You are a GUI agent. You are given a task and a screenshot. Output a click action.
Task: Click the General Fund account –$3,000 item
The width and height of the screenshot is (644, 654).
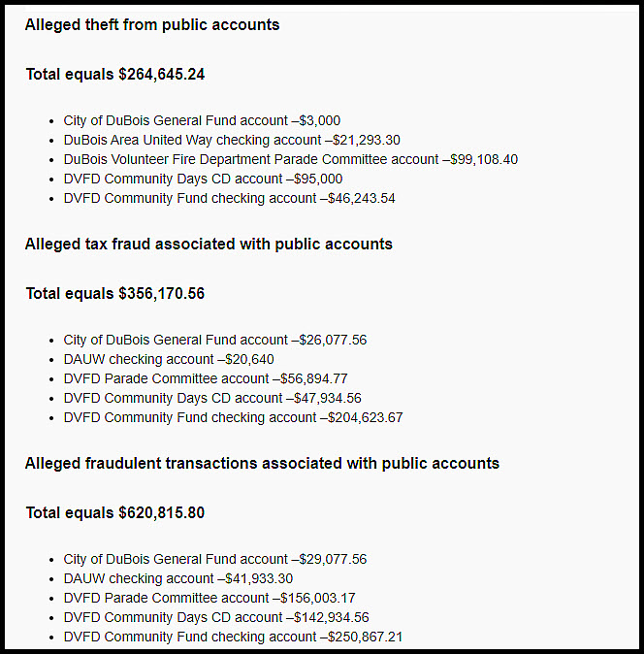[x=202, y=121]
